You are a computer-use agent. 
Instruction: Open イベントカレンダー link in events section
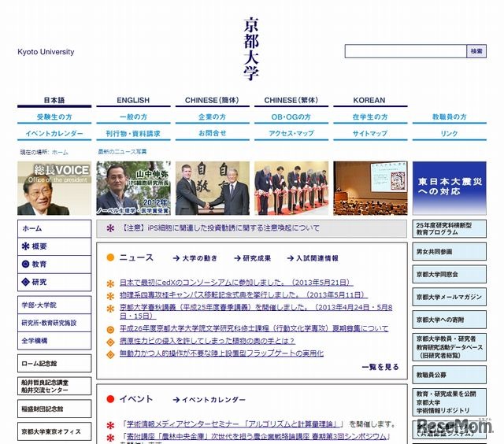pyautogui.click(x=209, y=400)
